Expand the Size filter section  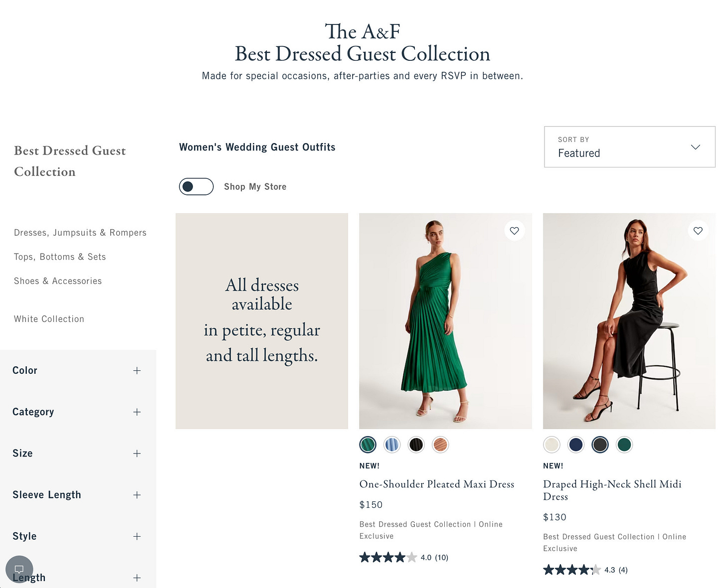78,453
